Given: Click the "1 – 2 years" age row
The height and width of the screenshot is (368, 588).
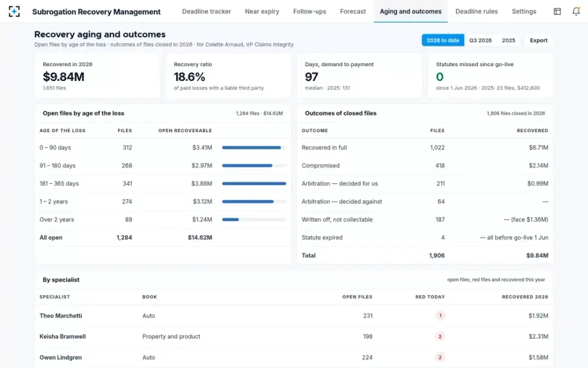Looking at the screenshot, I should click(163, 202).
